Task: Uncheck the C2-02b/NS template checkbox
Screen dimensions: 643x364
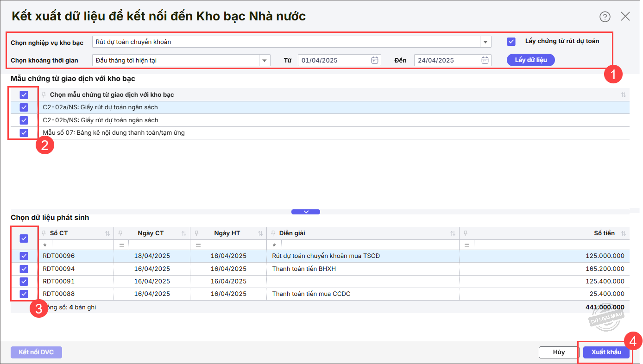Action: pos(24,120)
